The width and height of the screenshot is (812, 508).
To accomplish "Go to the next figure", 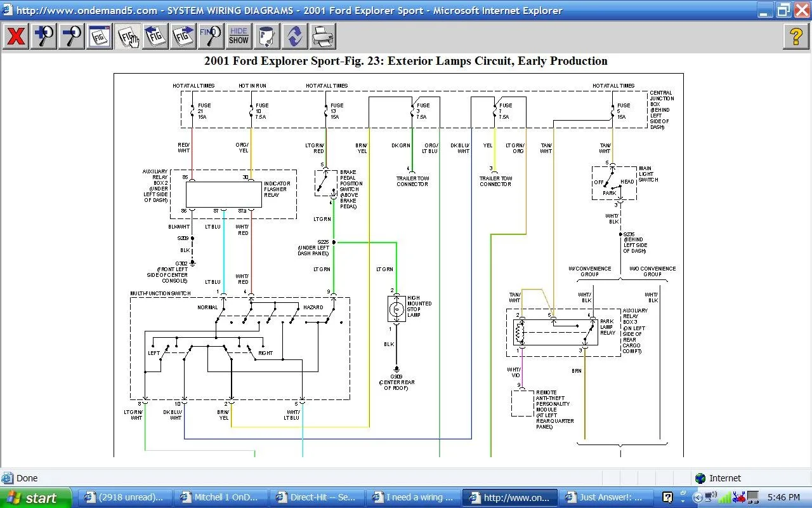I will point(183,36).
